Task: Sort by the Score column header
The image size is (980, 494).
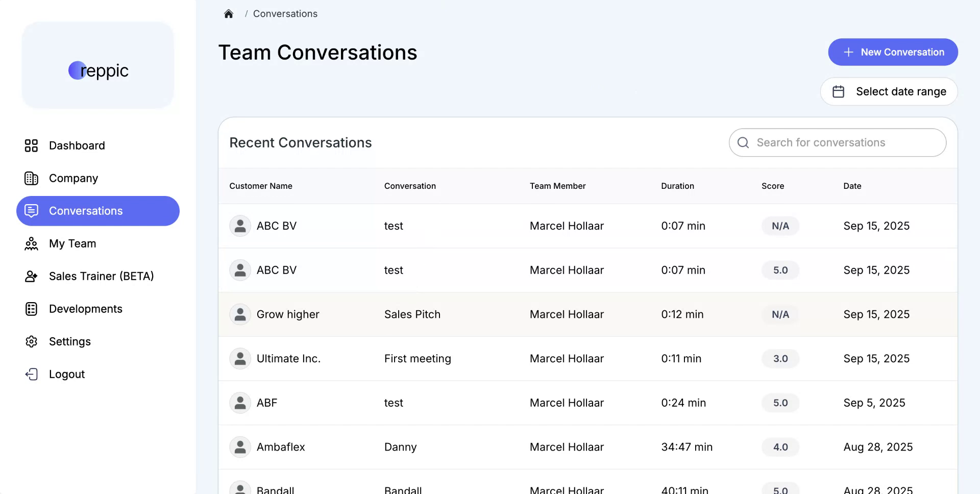Action: pyautogui.click(x=772, y=186)
